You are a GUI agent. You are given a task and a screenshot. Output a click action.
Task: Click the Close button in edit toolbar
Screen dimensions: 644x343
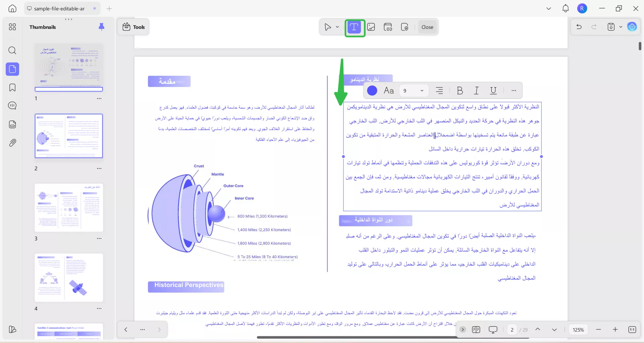427,27
